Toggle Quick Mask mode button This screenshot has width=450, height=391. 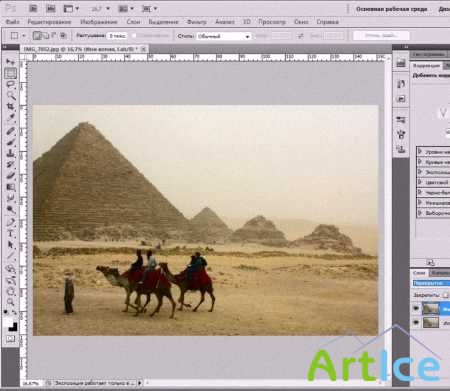[x=10, y=339]
